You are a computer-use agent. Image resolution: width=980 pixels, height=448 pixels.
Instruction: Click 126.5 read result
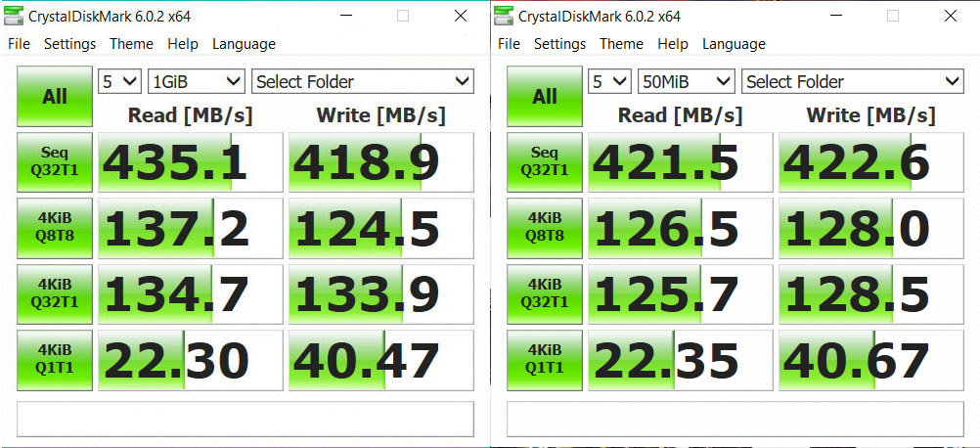pos(681,228)
